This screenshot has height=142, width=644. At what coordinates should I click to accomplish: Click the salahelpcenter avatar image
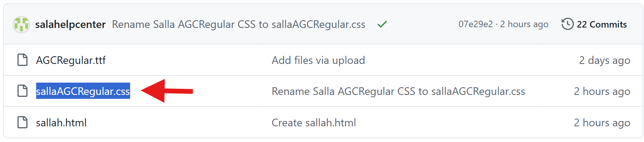pos(21,24)
